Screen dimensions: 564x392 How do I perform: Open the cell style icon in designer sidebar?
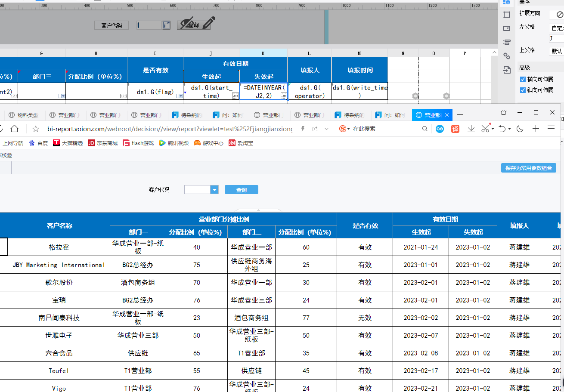point(507,15)
